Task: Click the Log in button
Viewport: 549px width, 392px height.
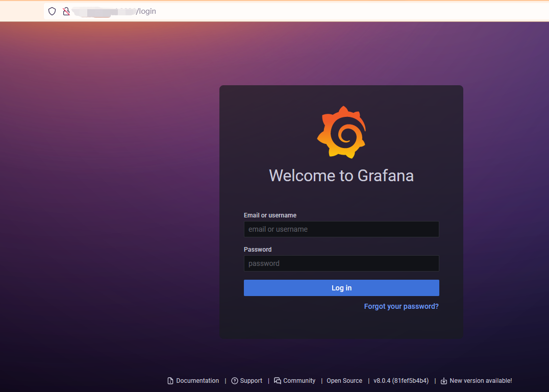Action: tap(341, 288)
